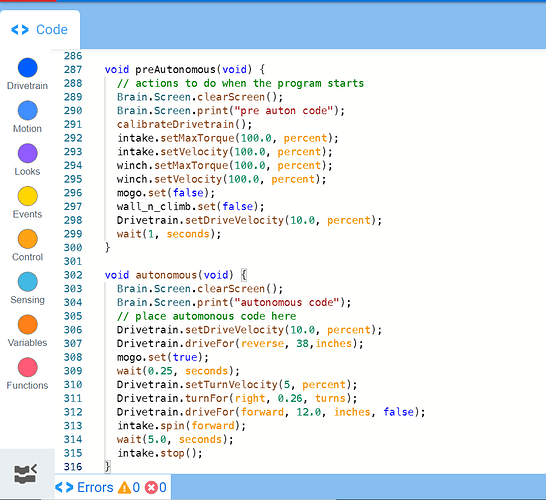Viewport: 546px width, 500px height.
Task: Collapse the preAutonomous function at line 287
Action: tap(94, 69)
